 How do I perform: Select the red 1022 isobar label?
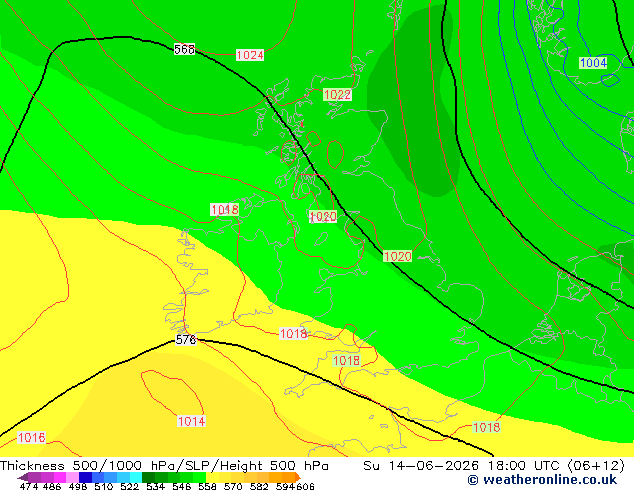click(337, 95)
